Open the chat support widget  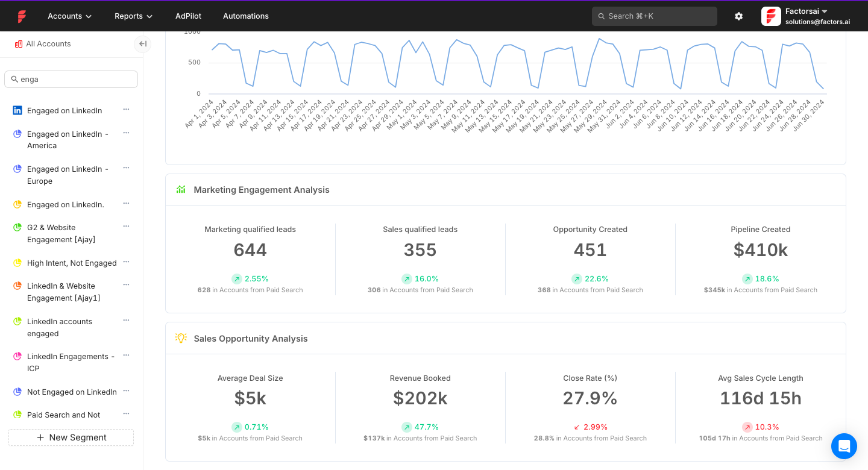click(x=844, y=446)
